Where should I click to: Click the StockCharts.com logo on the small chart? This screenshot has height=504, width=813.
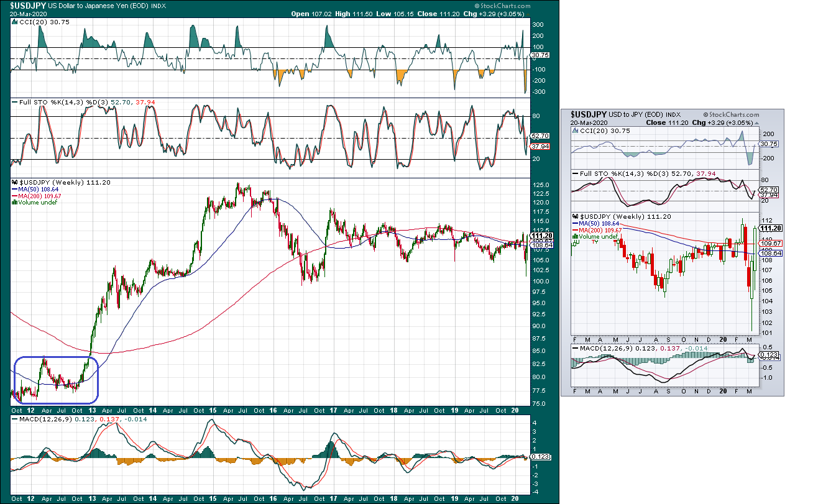coord(732,114)
